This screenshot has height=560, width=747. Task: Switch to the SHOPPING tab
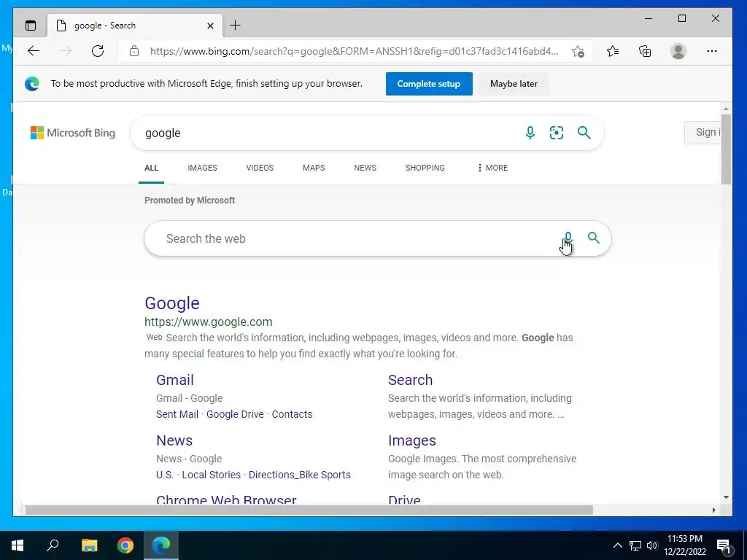coord(425,168)
